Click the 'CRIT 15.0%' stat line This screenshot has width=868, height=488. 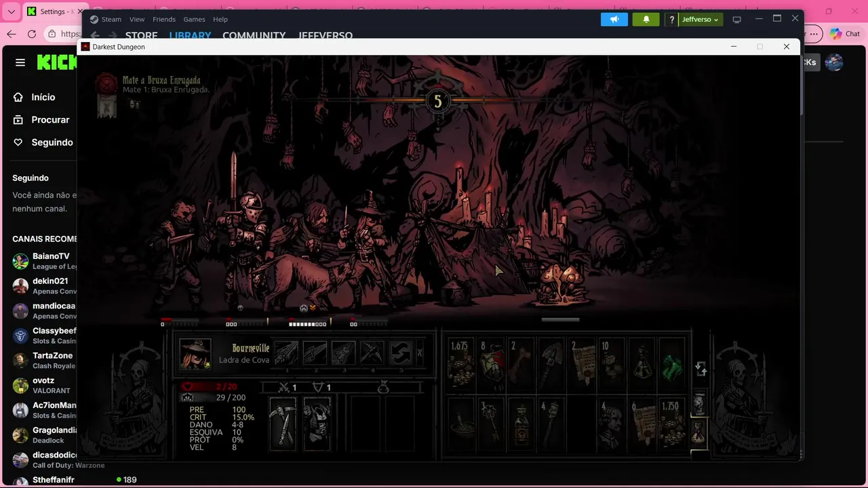point(222,418)
